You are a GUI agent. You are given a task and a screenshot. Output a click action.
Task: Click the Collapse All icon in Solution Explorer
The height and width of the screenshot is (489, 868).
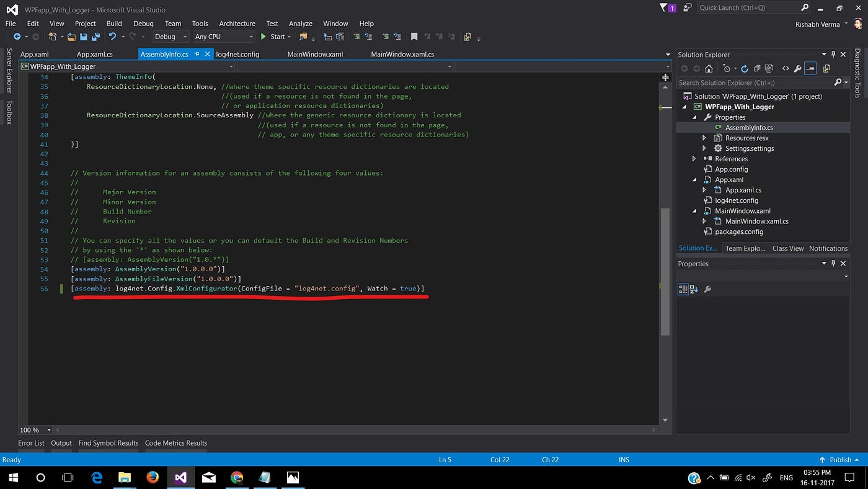(757, 69)
